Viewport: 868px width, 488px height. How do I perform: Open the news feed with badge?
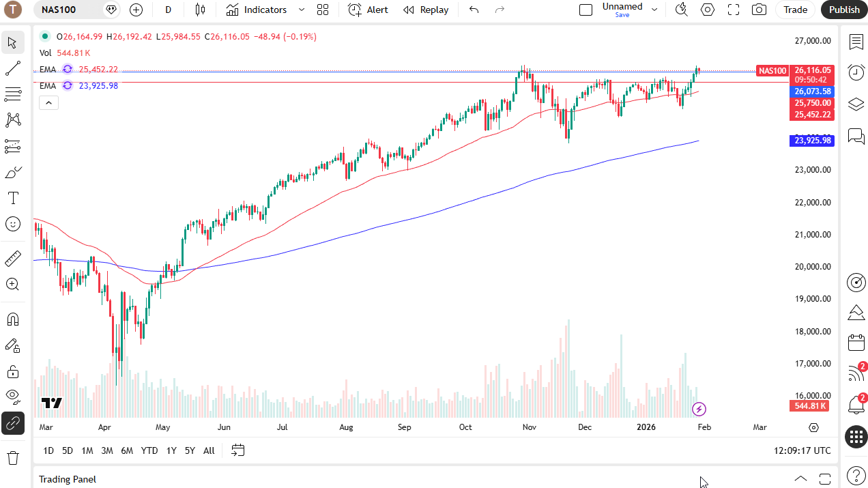coord(856,373)
